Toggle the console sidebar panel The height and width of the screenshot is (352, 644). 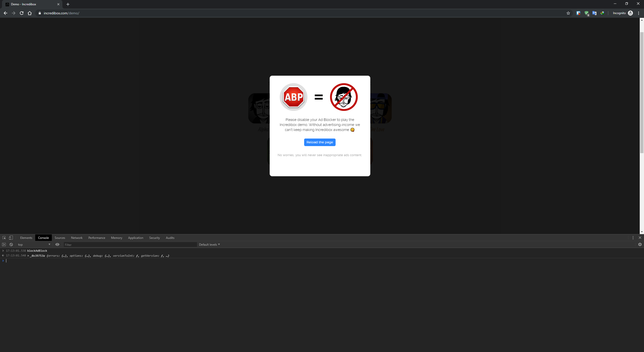[x=4, y=244]
